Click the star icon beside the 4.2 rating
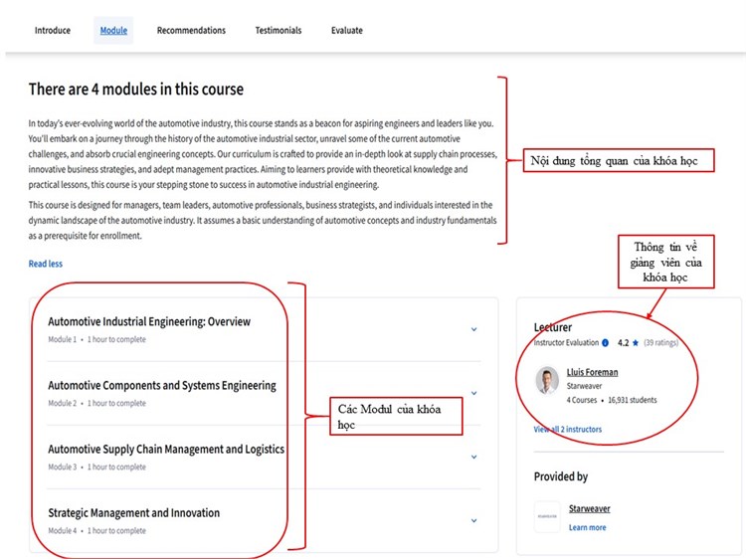 [x=636, y=343]
